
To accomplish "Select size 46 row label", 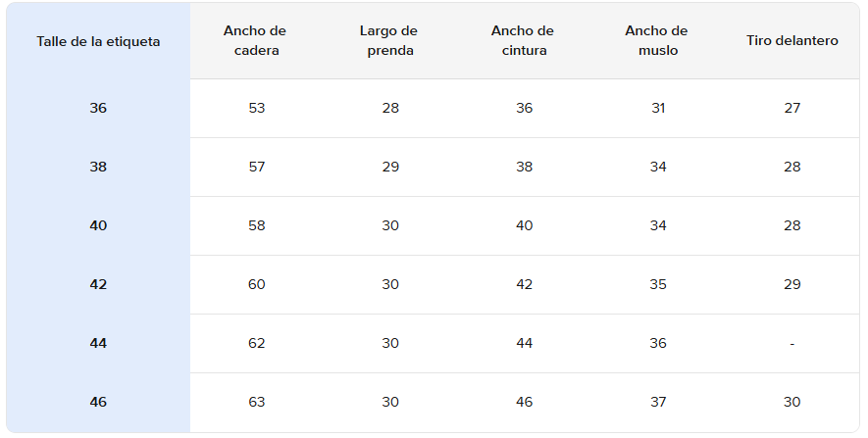I will coord(98,402).
